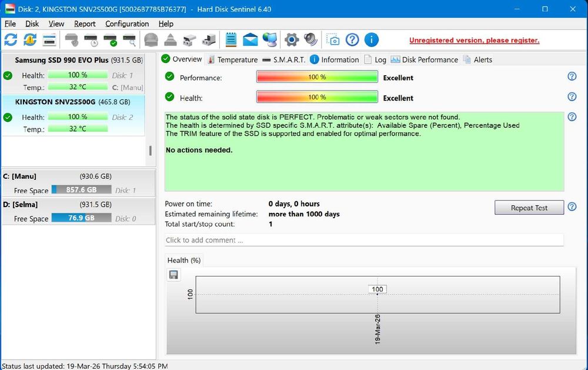Image resolution: width=588 pixels, height=370 pixels.
Task: Switch to the Information tab
Action: (x=335, y=59)
